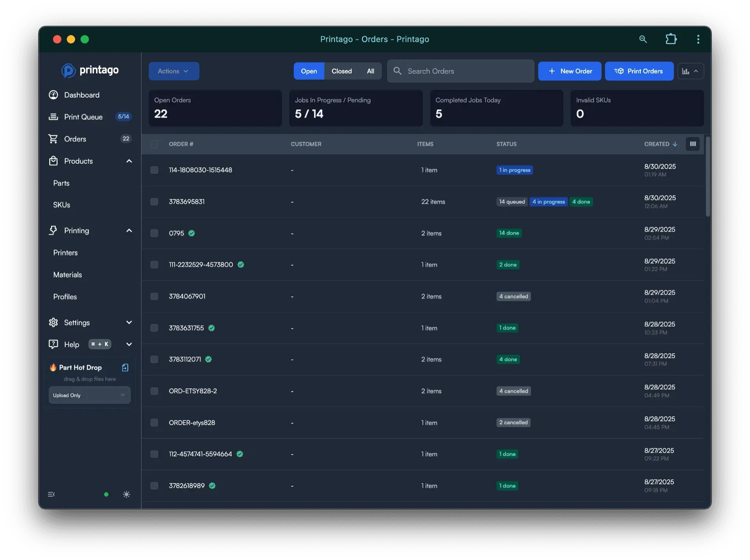Toggle light mode with the sun icon

127,494
